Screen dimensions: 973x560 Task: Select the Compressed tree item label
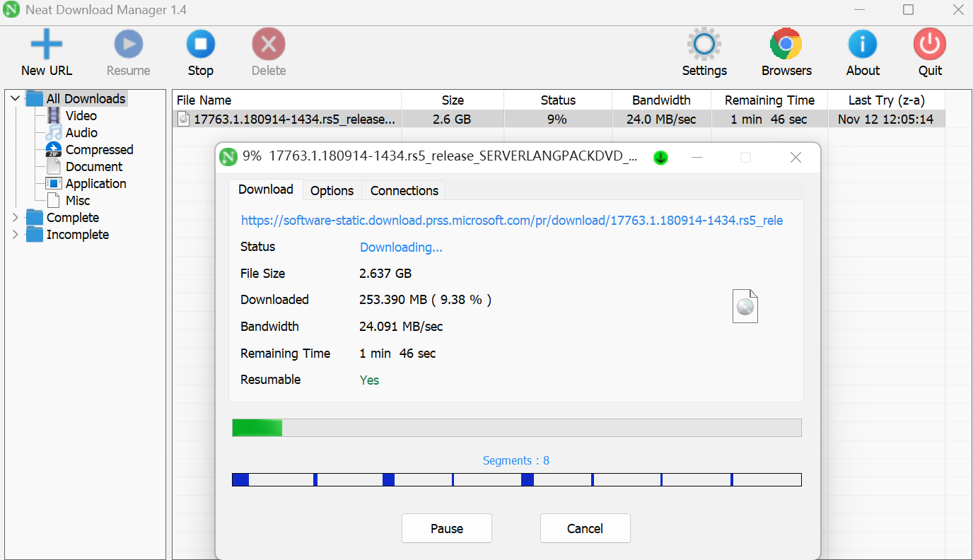pos(100,149)
